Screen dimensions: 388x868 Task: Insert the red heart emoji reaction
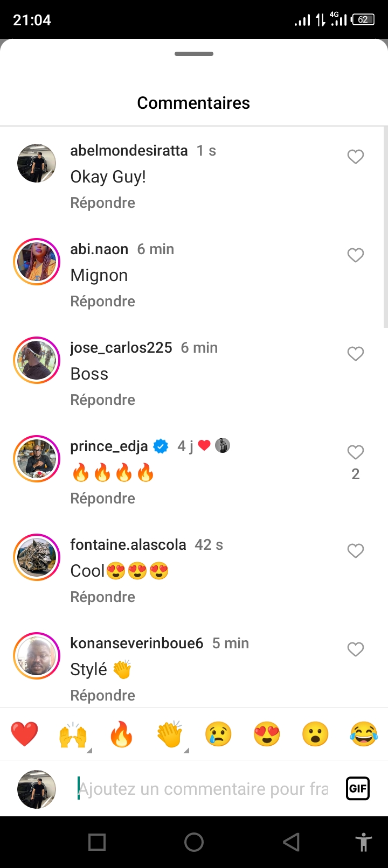[25, 734]
